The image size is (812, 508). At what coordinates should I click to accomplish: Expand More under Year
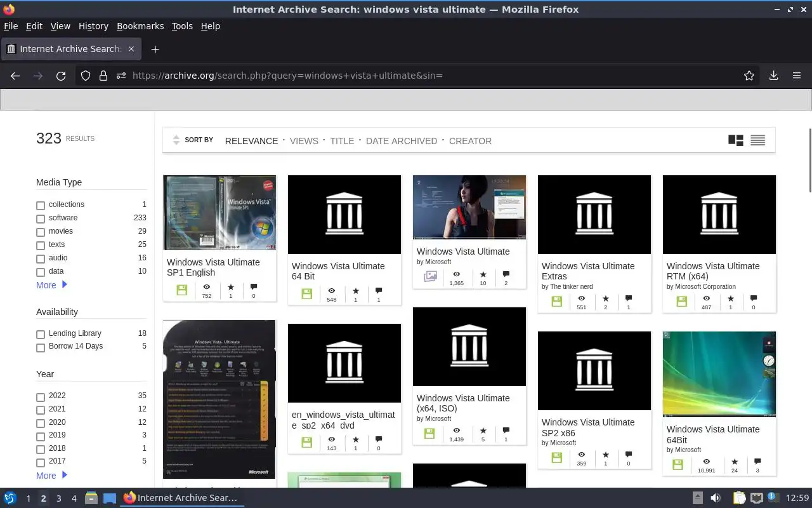tap(51, 476)
